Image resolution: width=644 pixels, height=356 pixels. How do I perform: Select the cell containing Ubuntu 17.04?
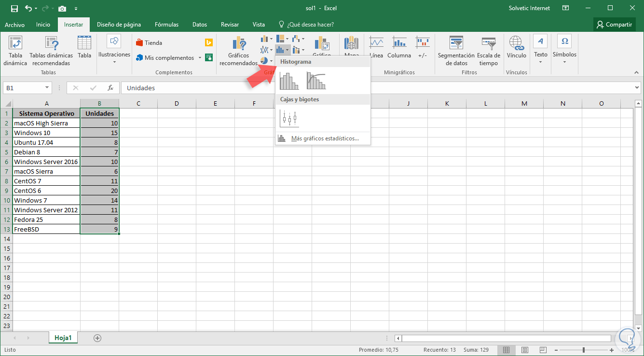point(46,142)
